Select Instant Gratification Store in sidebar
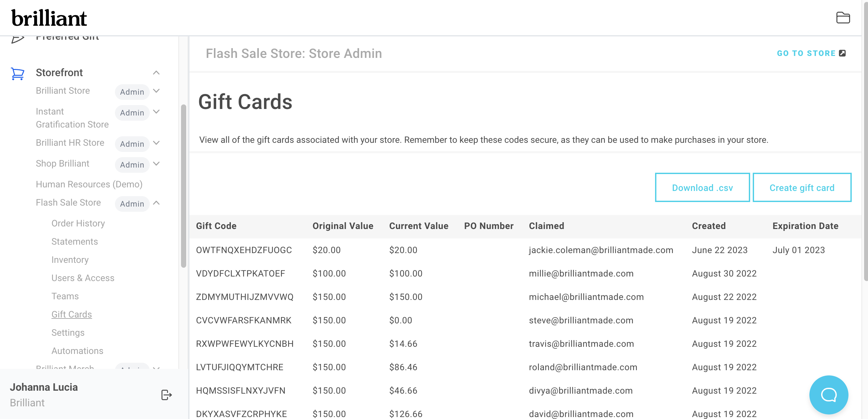 click(72, 118)
